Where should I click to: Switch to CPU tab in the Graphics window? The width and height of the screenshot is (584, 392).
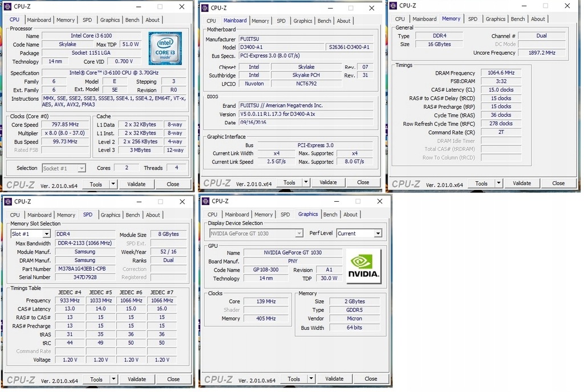(212, 215)
